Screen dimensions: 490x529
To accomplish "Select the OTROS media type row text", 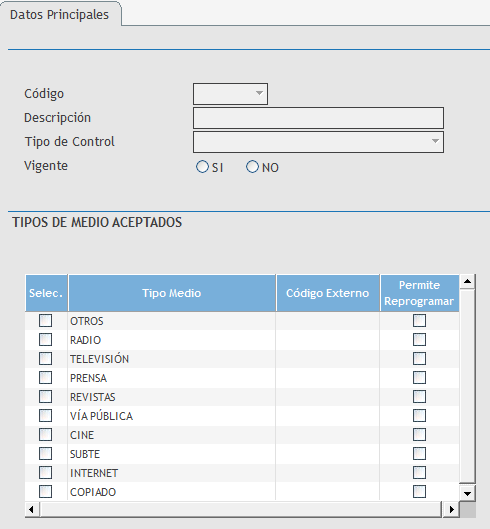I will tap(86, 321).
